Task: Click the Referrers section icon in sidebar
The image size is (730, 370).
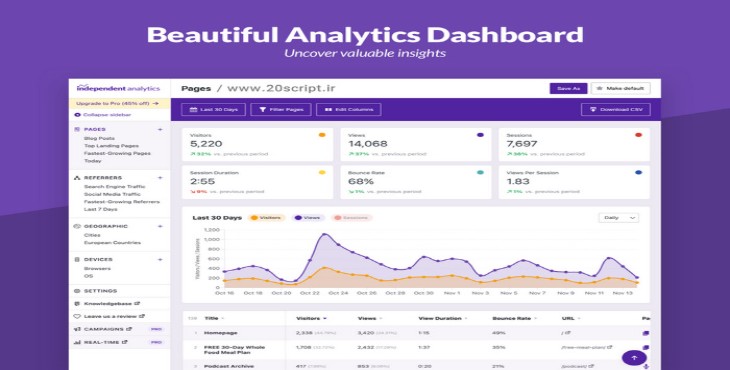Action: [x=77, y=178]
